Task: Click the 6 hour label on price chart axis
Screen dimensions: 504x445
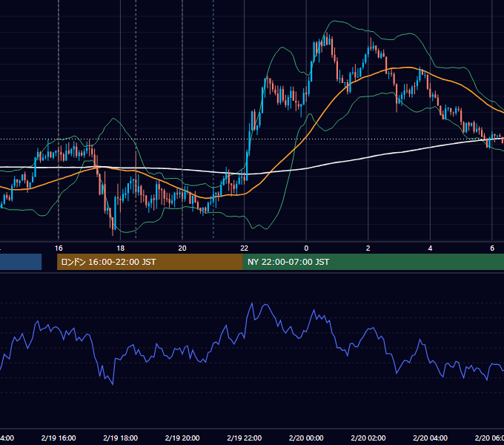Action: pos(492,248)
